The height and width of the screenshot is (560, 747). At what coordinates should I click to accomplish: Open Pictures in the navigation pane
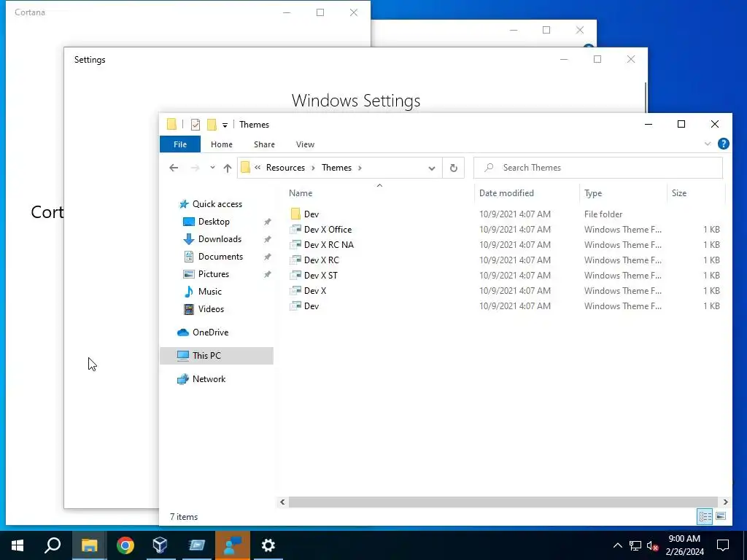click(214, 274)
